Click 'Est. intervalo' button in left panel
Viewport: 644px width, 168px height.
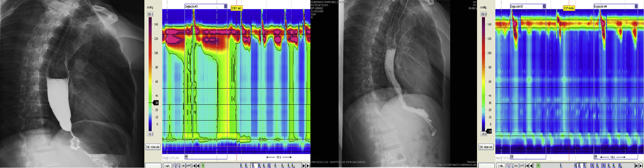[153, 147]
